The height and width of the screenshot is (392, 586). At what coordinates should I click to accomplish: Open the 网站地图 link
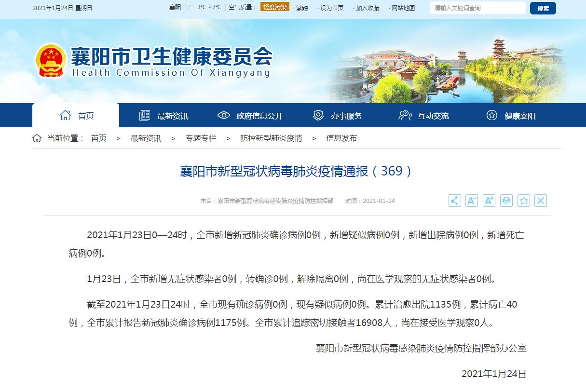(403, 8)
